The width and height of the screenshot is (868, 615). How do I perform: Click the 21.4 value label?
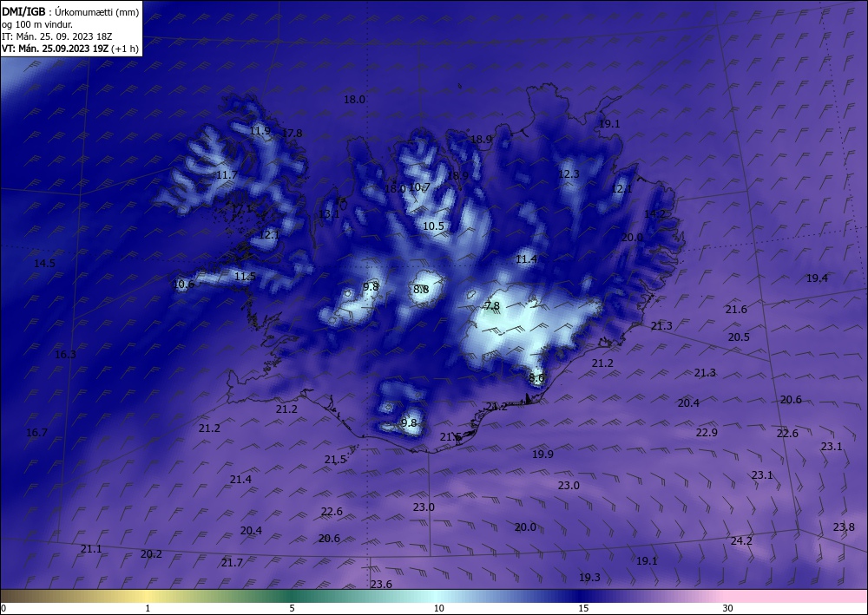click(x=240, y=480)
